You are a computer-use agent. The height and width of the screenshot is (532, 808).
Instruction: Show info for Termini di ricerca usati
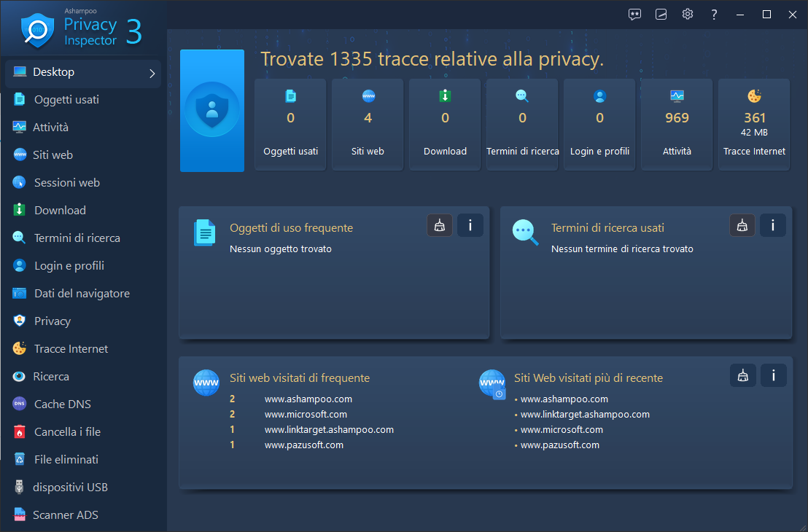(x=772, y=225)
